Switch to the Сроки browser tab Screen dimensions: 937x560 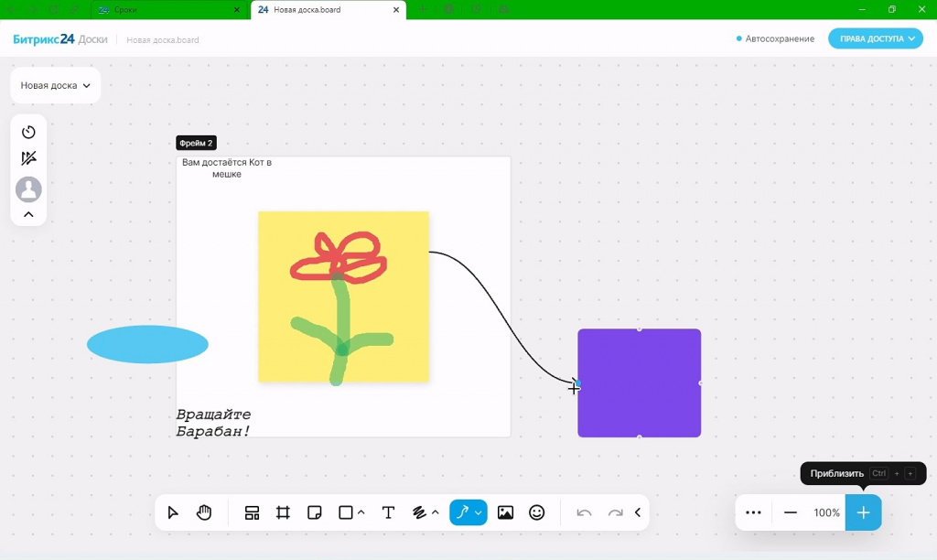click(169, 9)
